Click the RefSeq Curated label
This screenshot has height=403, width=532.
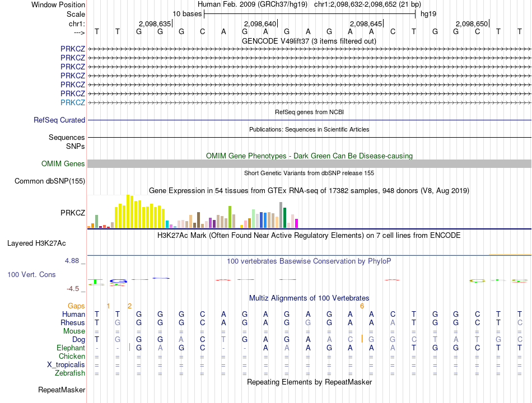click(x=59, y=120)
